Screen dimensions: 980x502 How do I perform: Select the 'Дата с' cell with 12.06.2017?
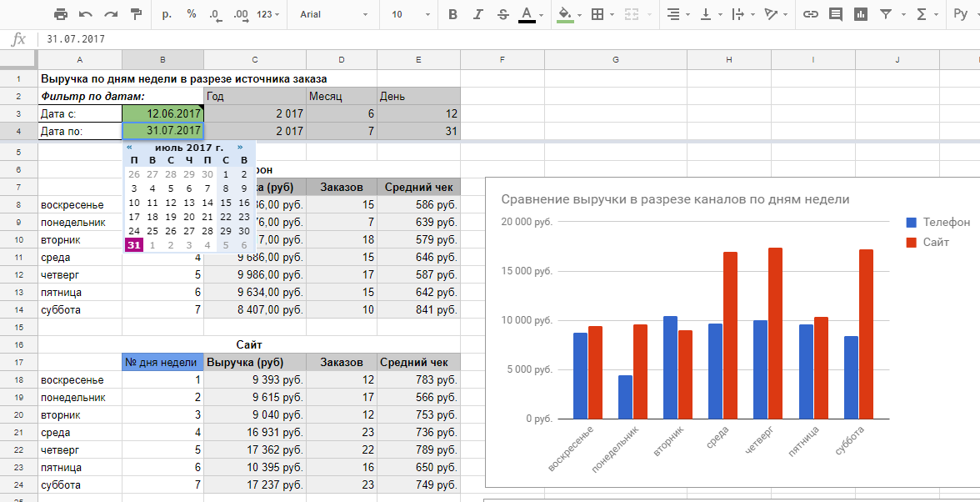(162, 113)
